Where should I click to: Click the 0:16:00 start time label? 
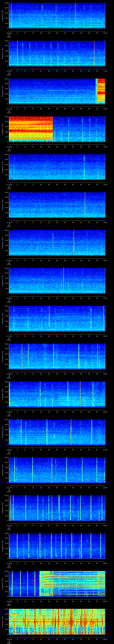coord(9,298)
